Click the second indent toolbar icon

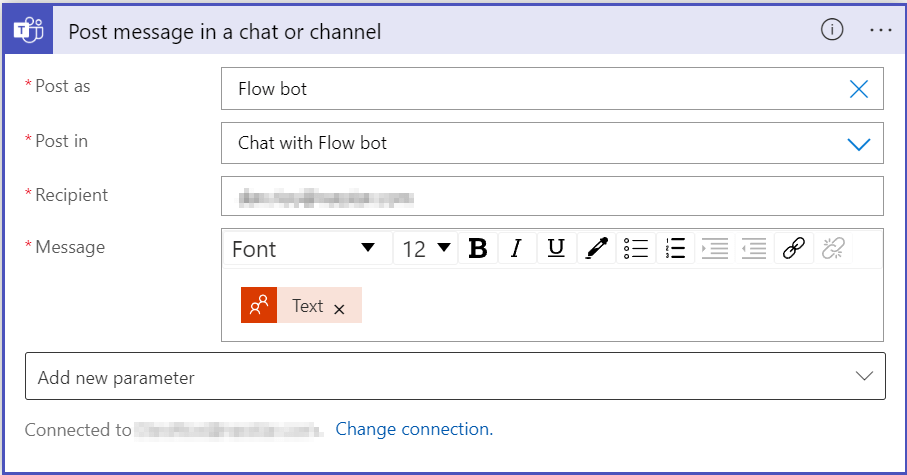click(754, 249)
